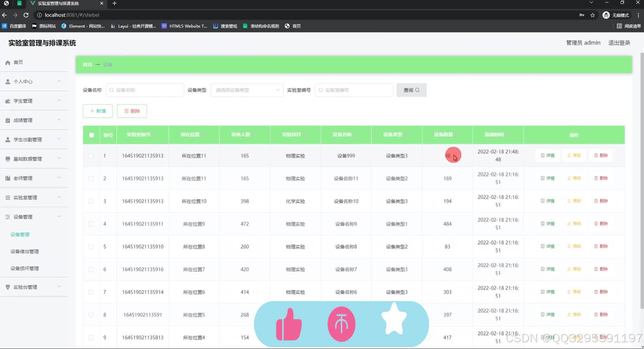Check the row 8 所在位置5 checkbox
644x349 pixels.
(x=91, y=315)
